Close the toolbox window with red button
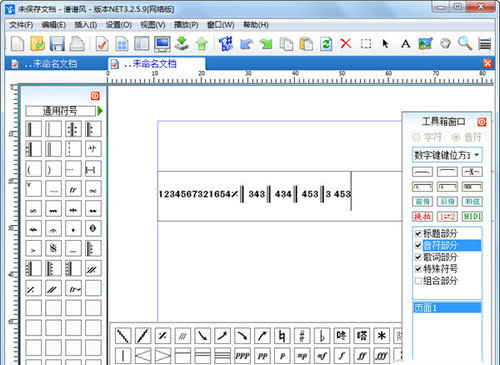 click(x=481, y=122)
